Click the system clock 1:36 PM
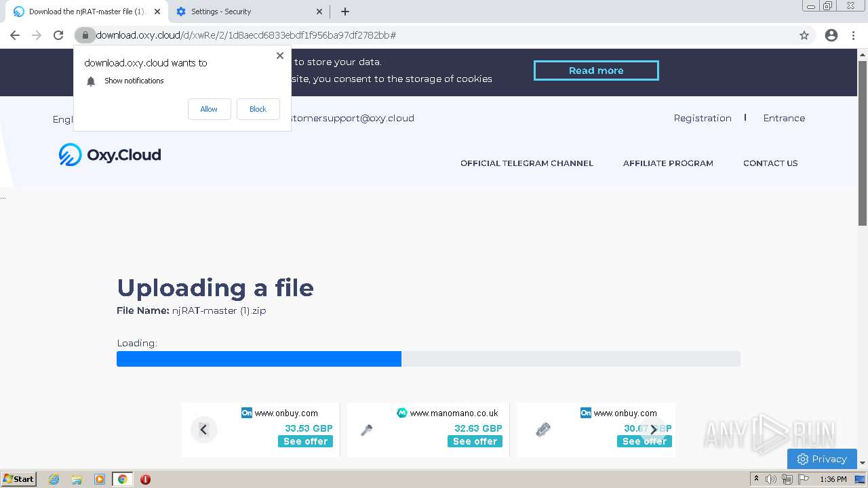This screenshot has width=868, height=488. [833, 479]
